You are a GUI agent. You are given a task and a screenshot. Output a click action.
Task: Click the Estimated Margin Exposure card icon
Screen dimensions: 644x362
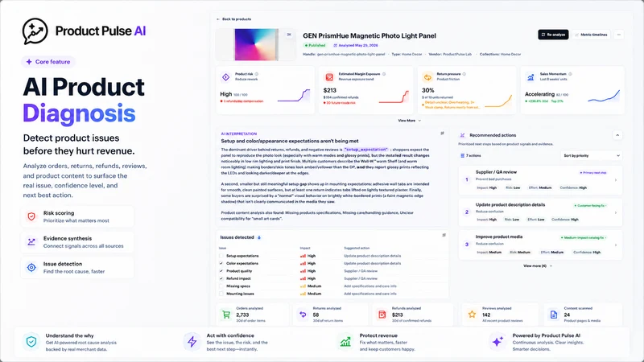click(x=329, y=76)
